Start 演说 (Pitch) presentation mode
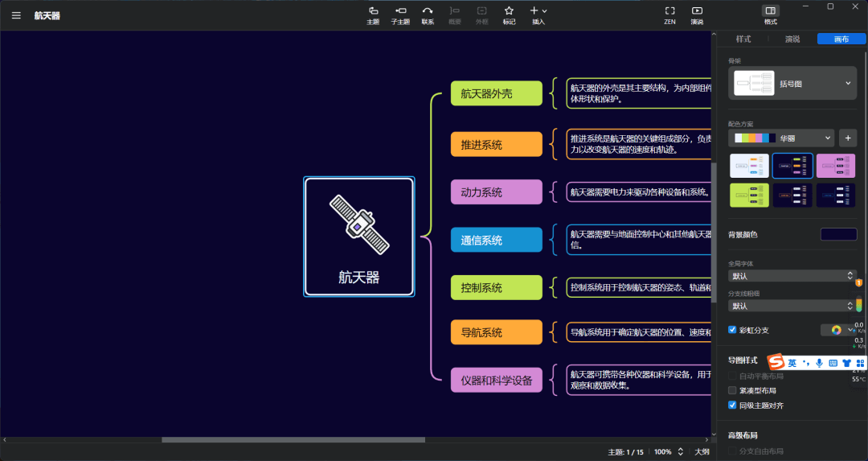The width and height of the screenshot is (868, 461). pyautogui.click(x=697, y=14)
